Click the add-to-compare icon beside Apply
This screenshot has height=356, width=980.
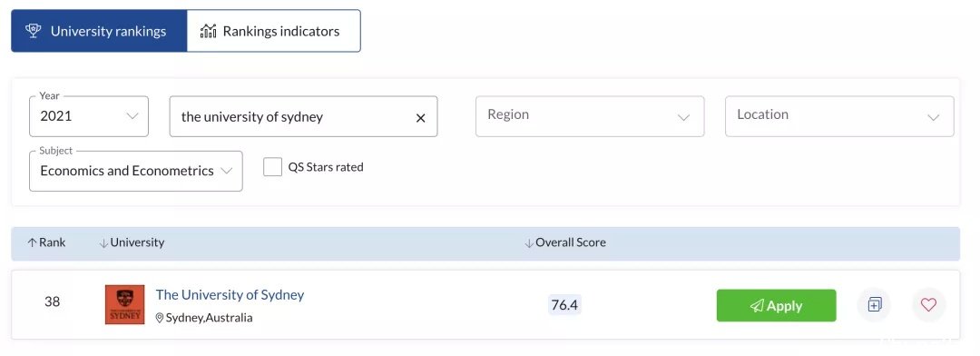coord(874,305)
